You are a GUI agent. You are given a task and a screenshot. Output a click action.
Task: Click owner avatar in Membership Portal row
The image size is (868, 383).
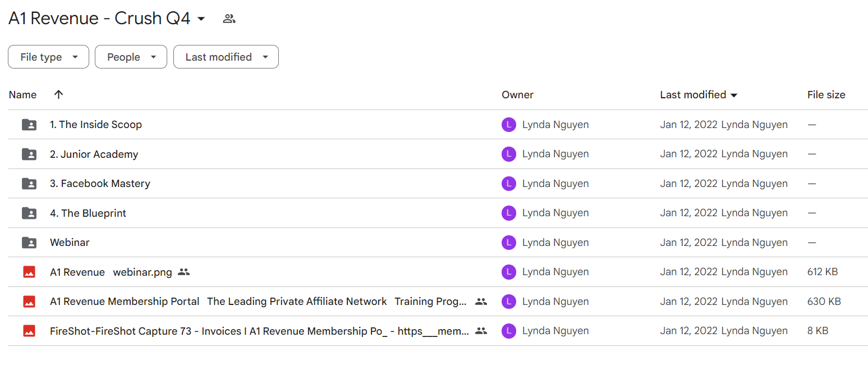tap(508, 302)
